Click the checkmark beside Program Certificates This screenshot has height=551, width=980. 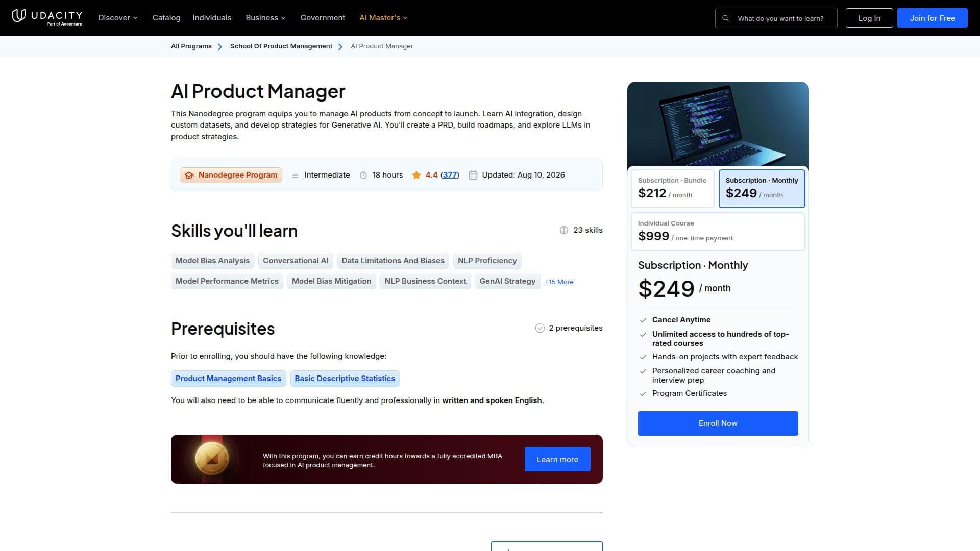[643, 394]
